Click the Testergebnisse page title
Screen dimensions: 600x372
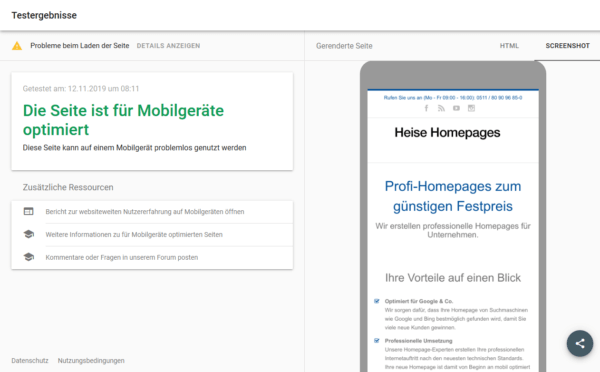[44, 15]
